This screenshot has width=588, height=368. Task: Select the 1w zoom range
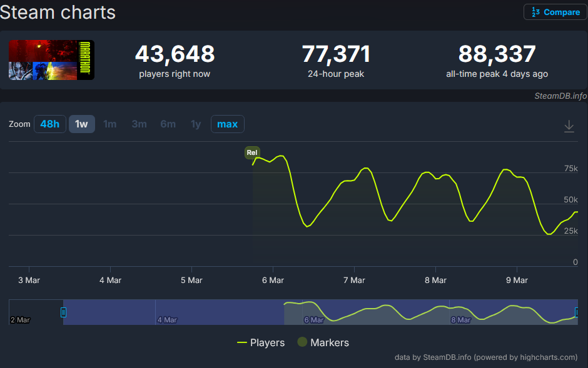pyautogui.click(x=81, y=124)
